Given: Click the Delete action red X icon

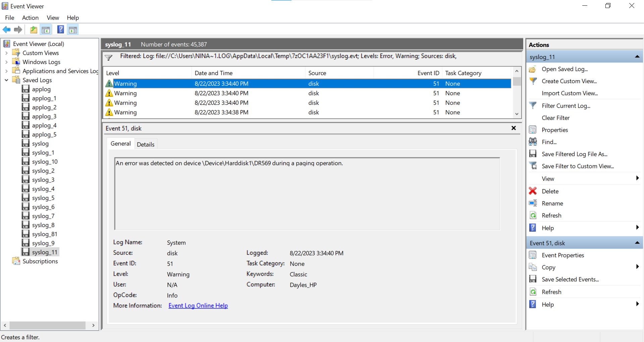Looking at the screenshot, I should [533, 191].
